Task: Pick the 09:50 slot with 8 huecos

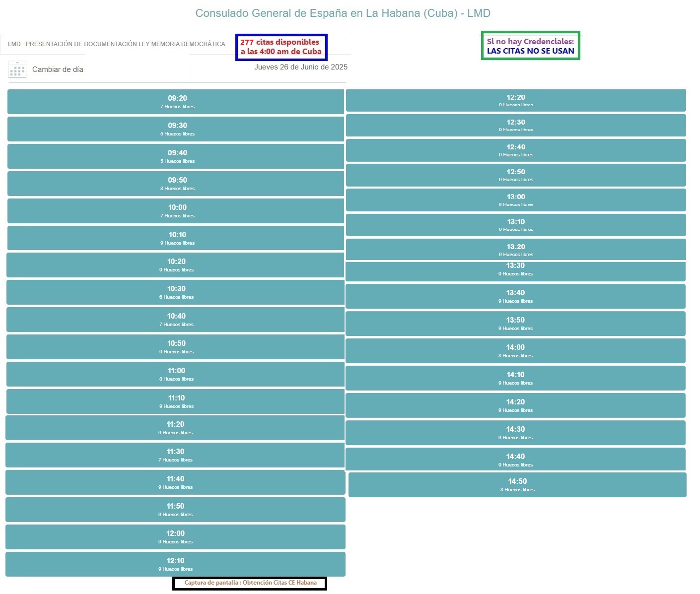Action: [176, 184]
